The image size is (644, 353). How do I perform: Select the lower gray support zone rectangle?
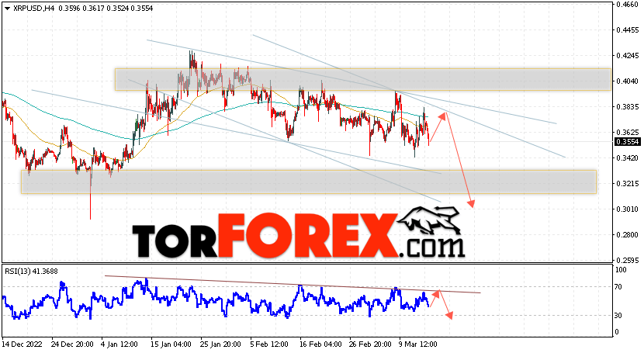click(x=309, y=182)
